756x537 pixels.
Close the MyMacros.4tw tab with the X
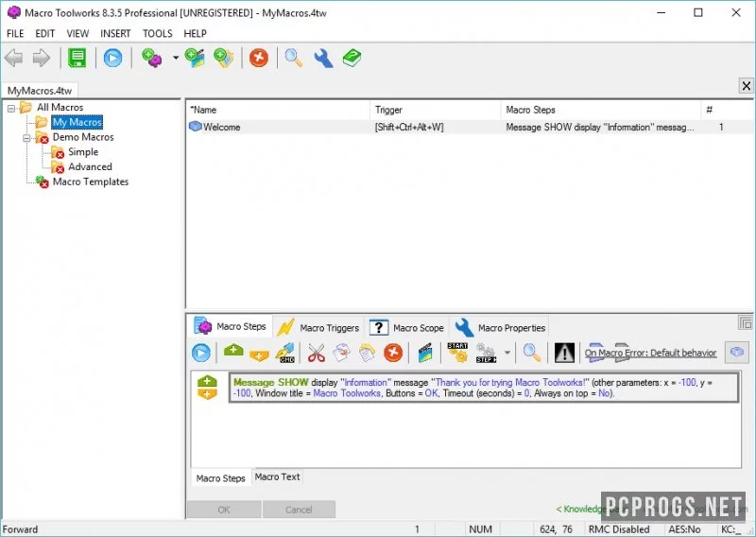[x=747, y=86]
